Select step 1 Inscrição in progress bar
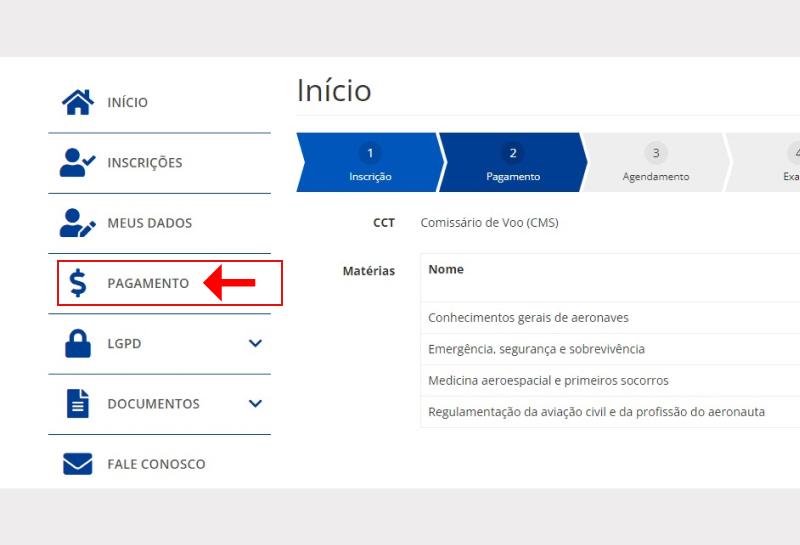Viewport: 800px width, 545px height. pyautogui.click(x=369, y=163)
